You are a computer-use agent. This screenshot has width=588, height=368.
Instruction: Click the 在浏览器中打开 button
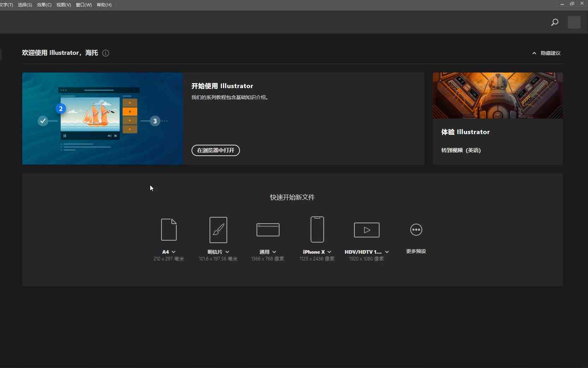(216, 150)
